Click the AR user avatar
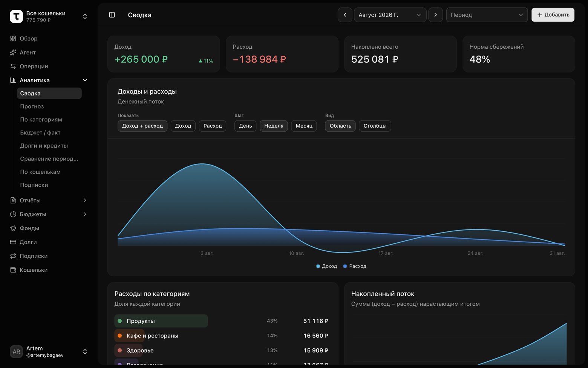The image size is (588, 368). pyautogui.click(x=16, y=351)
